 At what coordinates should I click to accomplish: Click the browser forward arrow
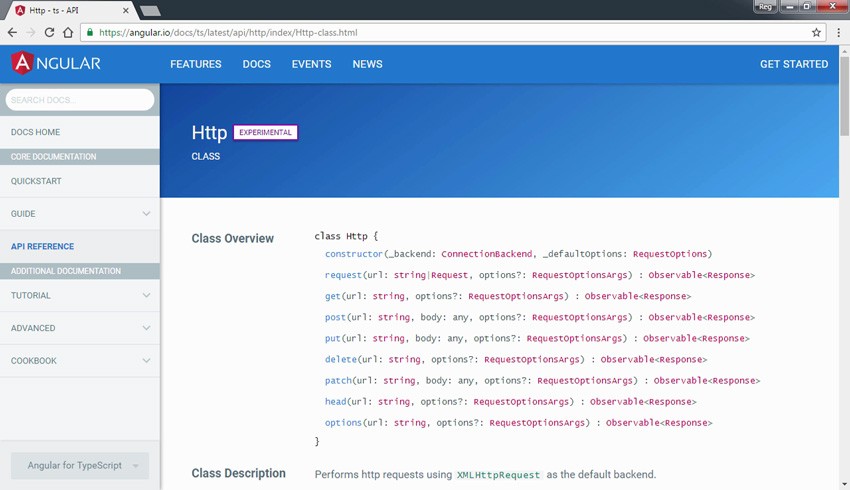[31, 33]
